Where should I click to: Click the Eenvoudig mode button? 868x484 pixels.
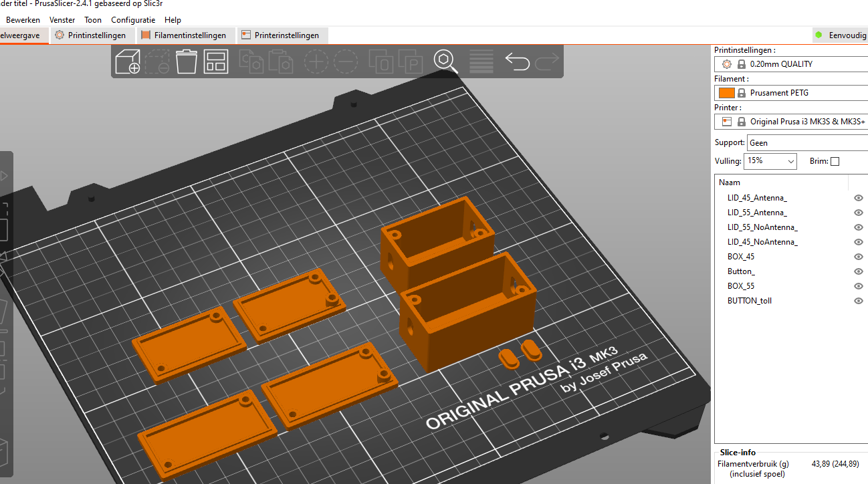point(840,35)
